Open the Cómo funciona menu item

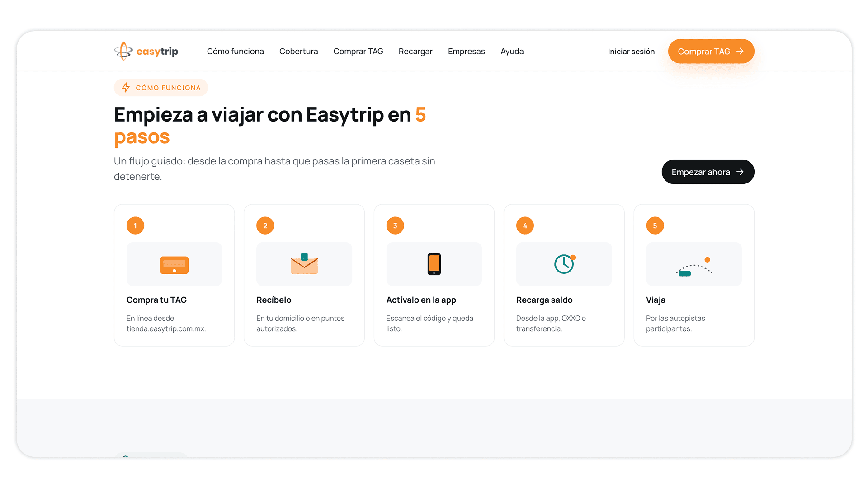click(235, 52)
